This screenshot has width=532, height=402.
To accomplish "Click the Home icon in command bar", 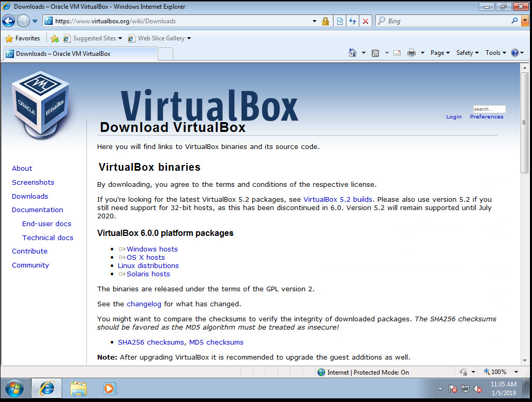I will (x=353, y=53).
